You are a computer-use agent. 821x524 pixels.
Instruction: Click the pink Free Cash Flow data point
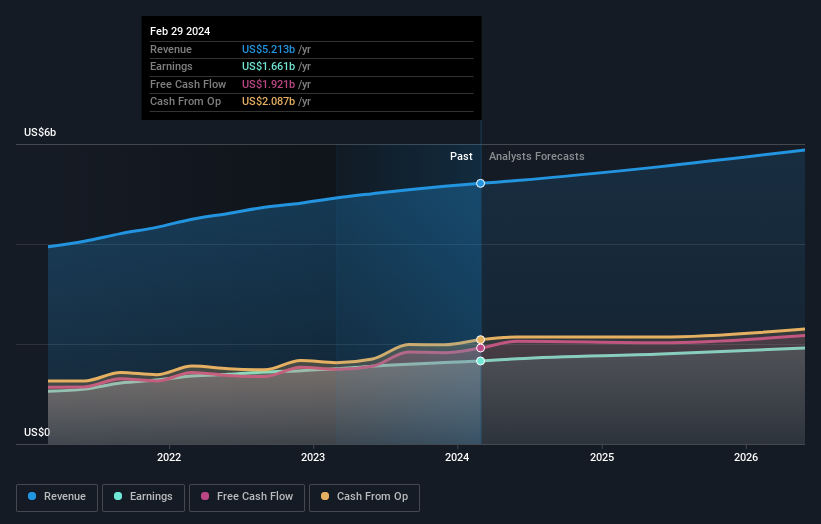(481, 348)
